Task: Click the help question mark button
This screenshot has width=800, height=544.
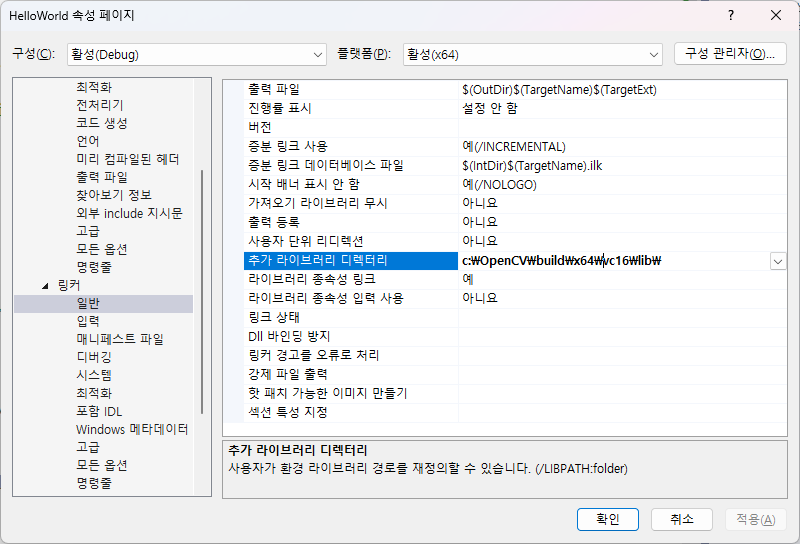Action: [x=731, y=15]
